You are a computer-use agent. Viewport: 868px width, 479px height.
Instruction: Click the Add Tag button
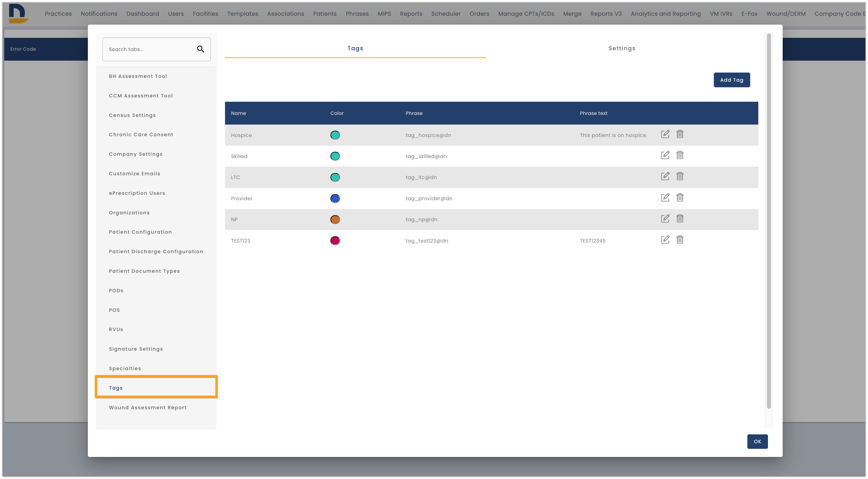[732, 80]
